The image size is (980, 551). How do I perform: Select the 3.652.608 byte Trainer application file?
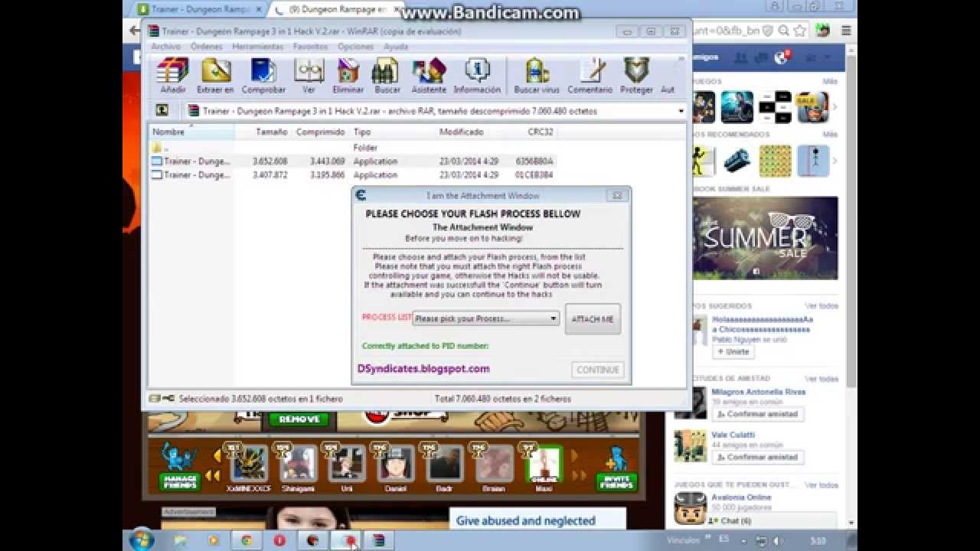352,161
